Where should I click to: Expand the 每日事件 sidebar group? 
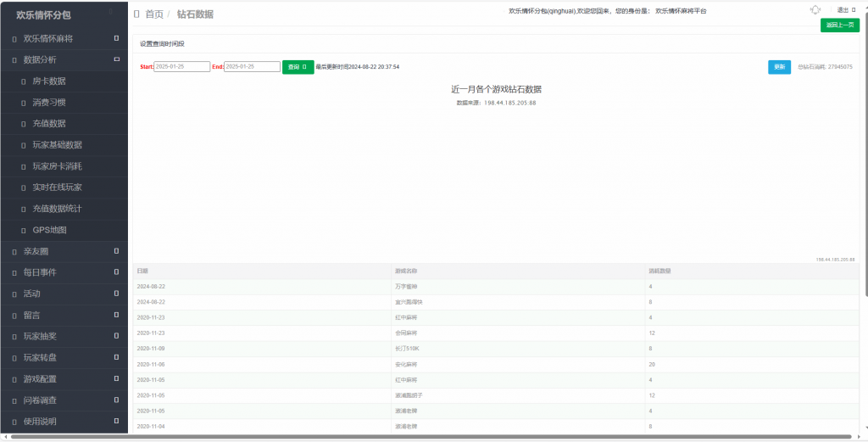click(x=116, y=272)
